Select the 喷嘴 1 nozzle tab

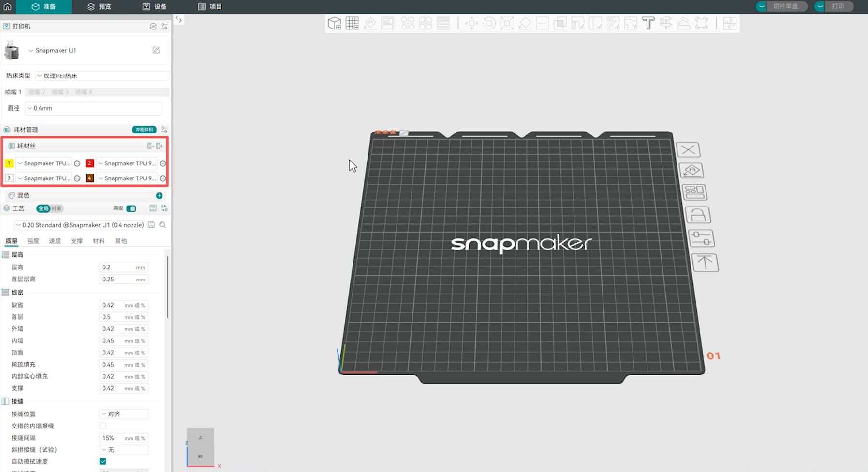[13, 92]
